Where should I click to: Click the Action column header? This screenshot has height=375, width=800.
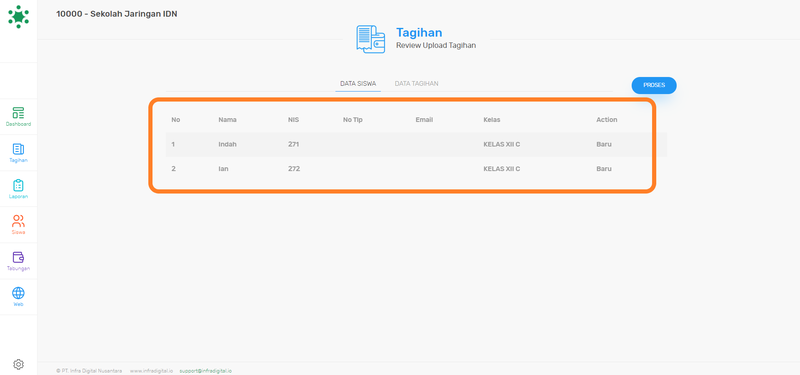tap(607, 120)
